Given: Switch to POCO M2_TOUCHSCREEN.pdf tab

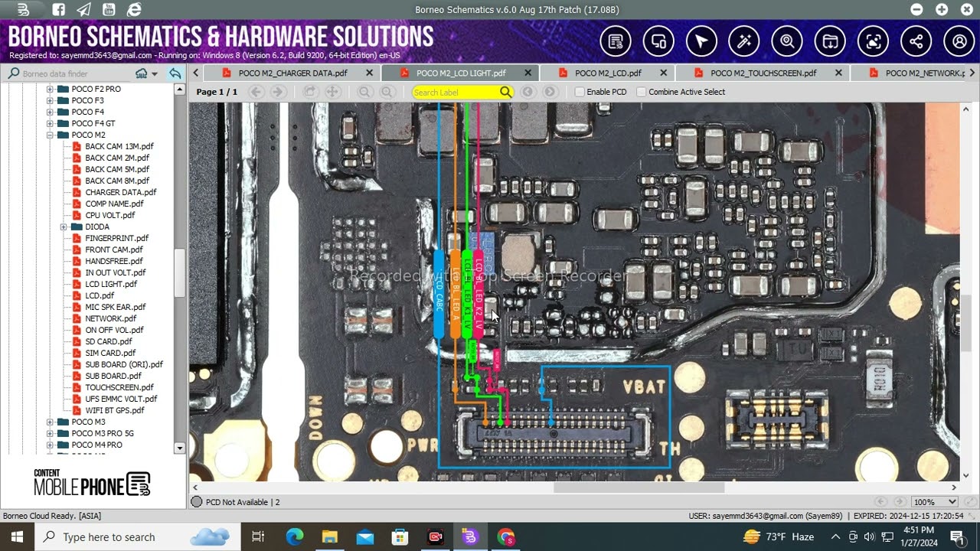Looking at the screenshot, I should 763,73.
